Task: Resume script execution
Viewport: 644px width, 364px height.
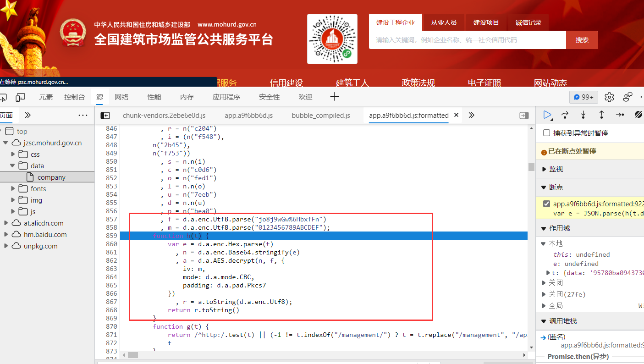Action: click(x=547, y=115)
